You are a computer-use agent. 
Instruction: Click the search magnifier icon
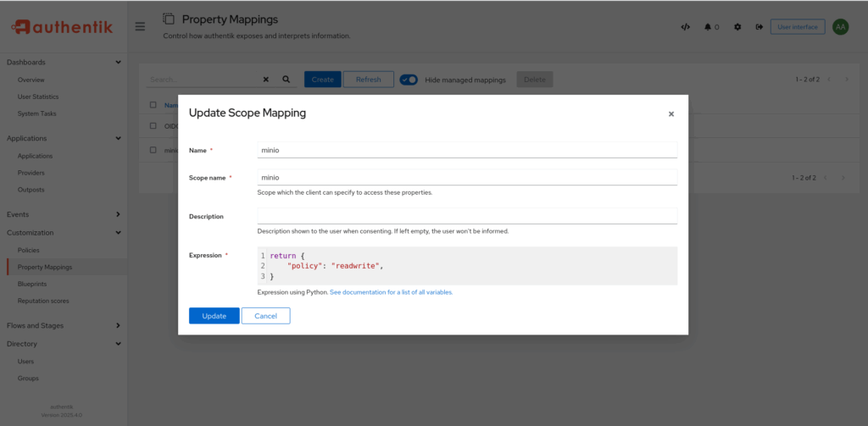pos(287,80)
